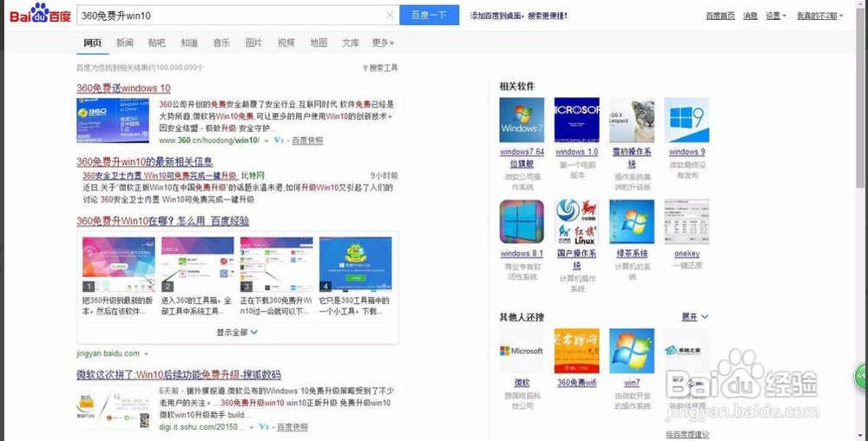Click the 百度一下 search button
This screenshot has width=868, height=441.
[429, 16]
